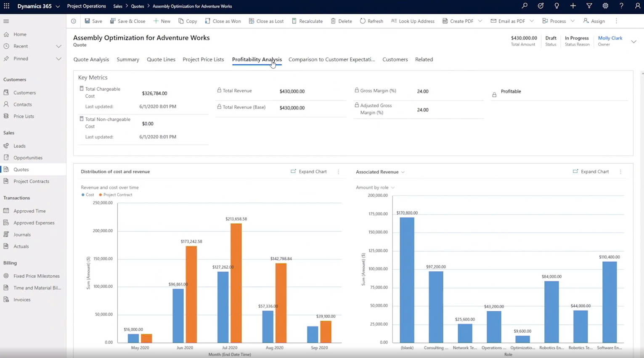Click the Create PDF command
The width and height of the screenshot is (644, 358).
pos(458,21)
